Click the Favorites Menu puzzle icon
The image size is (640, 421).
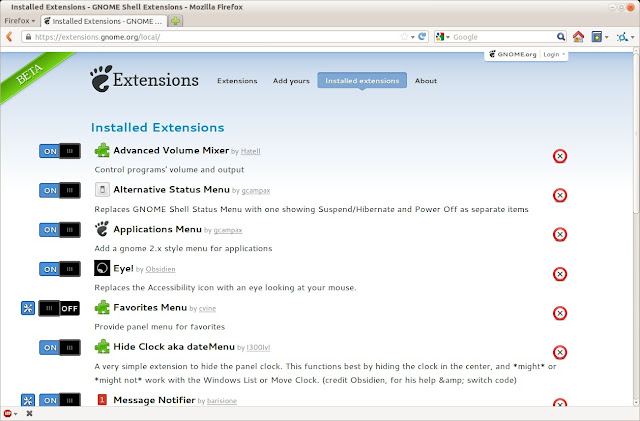pos(102,307)
